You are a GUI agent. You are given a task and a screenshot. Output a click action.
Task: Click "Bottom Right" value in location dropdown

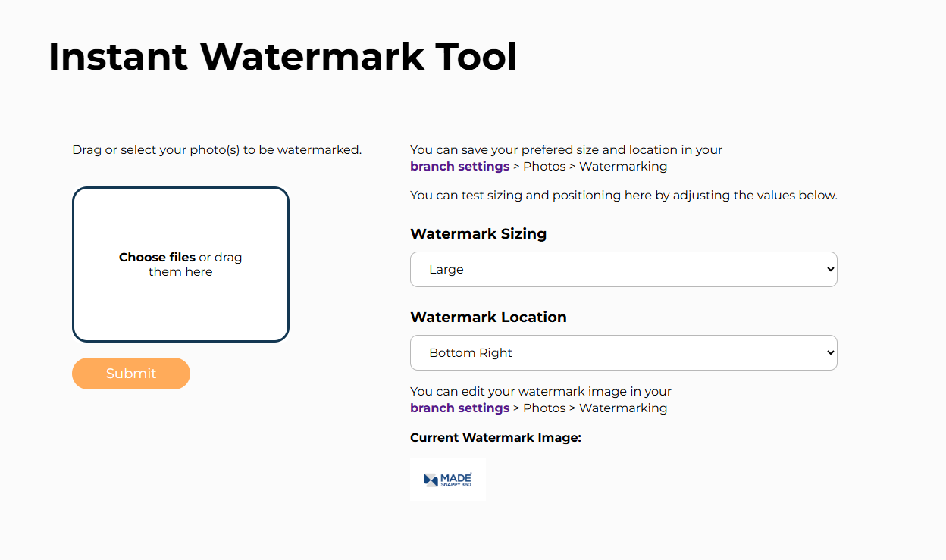[471, 353]
